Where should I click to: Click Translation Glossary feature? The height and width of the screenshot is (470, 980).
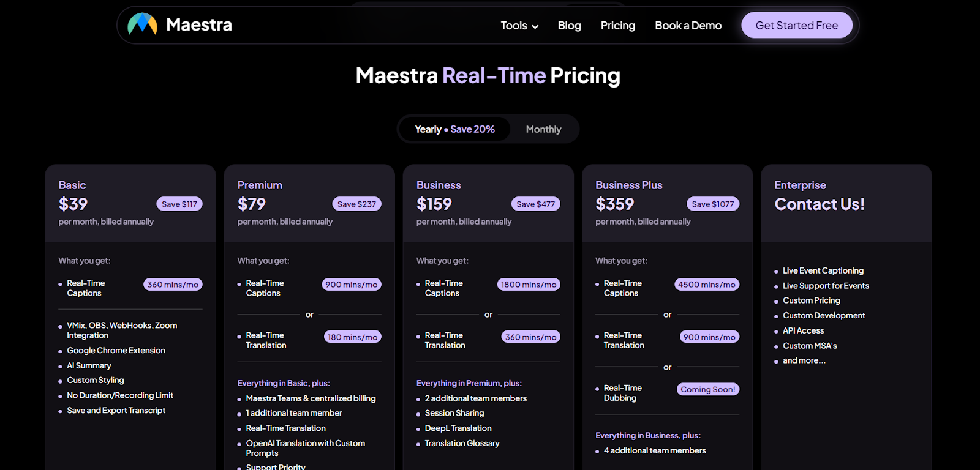462,443
